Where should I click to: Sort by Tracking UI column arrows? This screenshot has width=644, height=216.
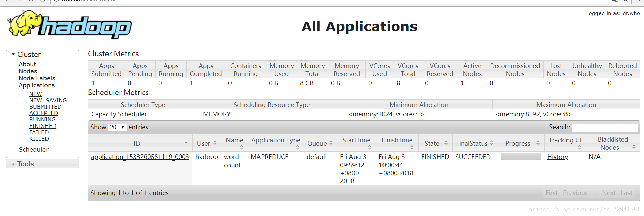579,147
